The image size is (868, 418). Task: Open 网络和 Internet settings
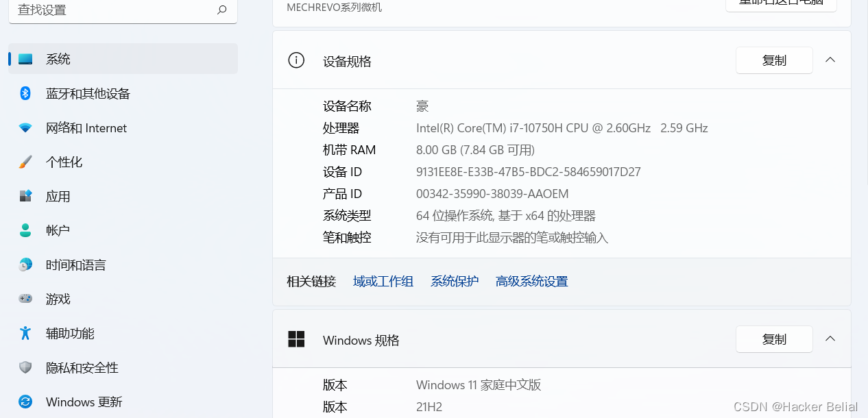click(x=123, y=127)
